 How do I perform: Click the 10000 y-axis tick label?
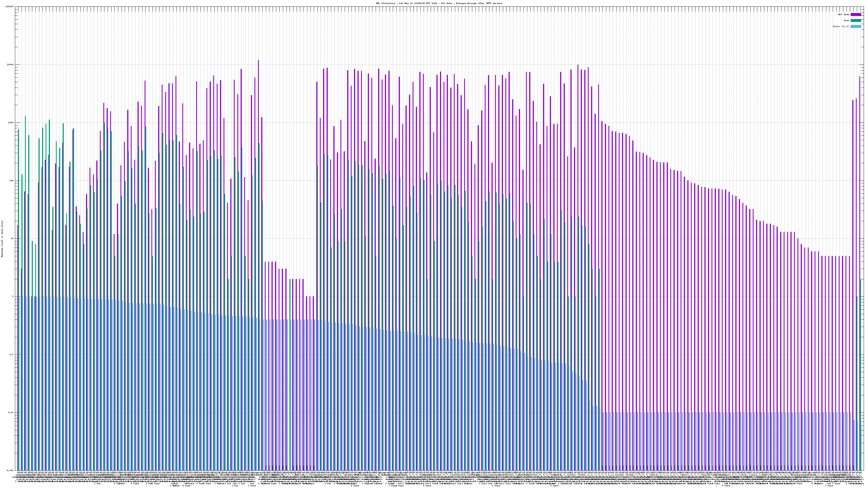(x=11, y=65)
